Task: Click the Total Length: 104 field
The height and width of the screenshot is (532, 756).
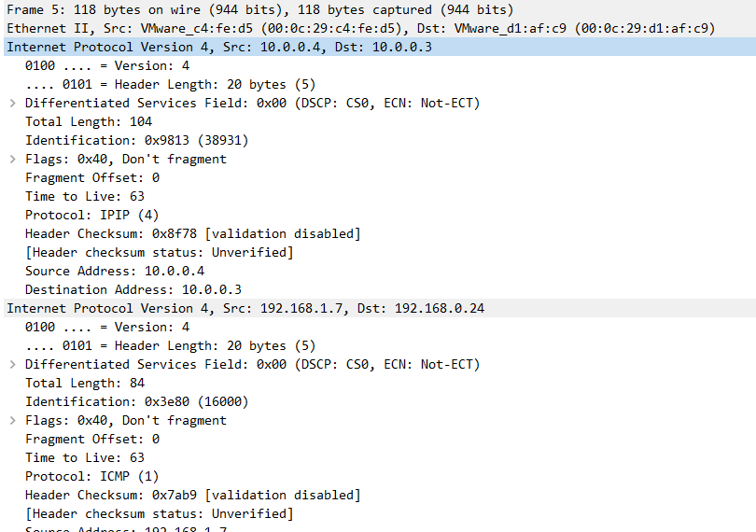Action: point(89,121)
